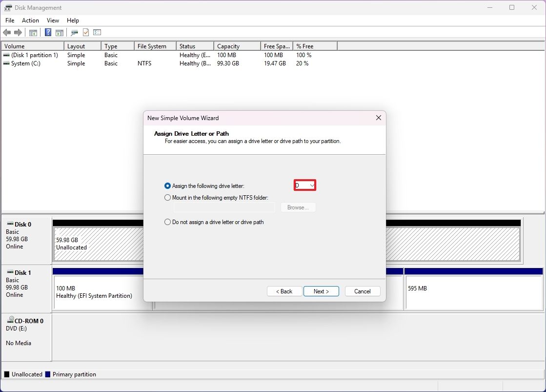Open the File menu

(9, 21)
